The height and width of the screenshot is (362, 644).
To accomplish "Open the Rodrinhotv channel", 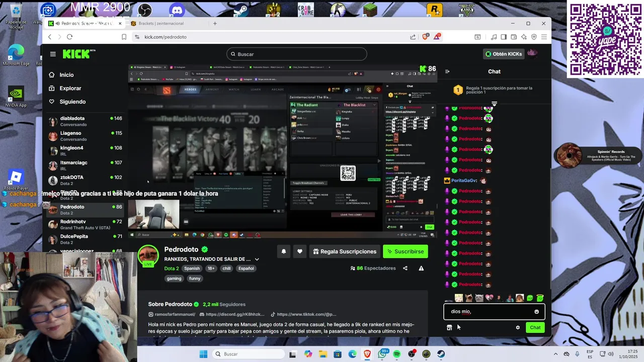I will (86, 224).
